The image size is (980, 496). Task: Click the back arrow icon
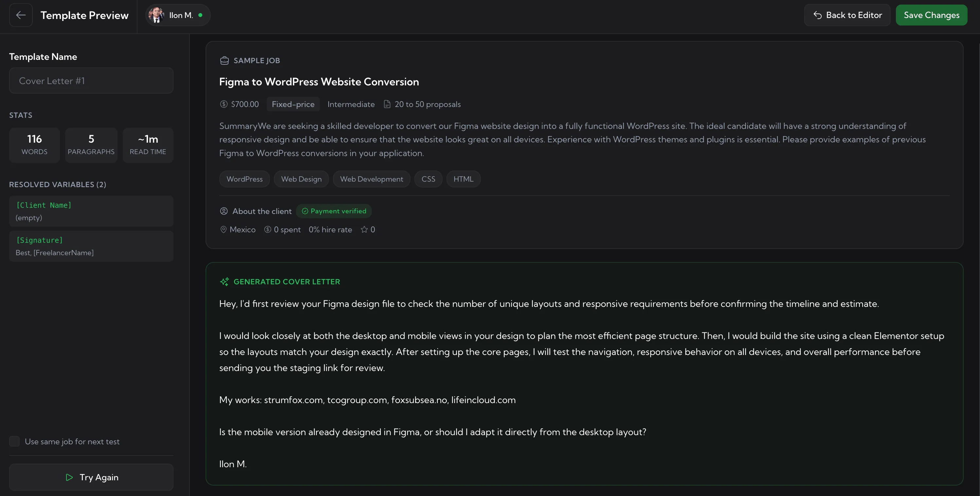pos(21,15)
